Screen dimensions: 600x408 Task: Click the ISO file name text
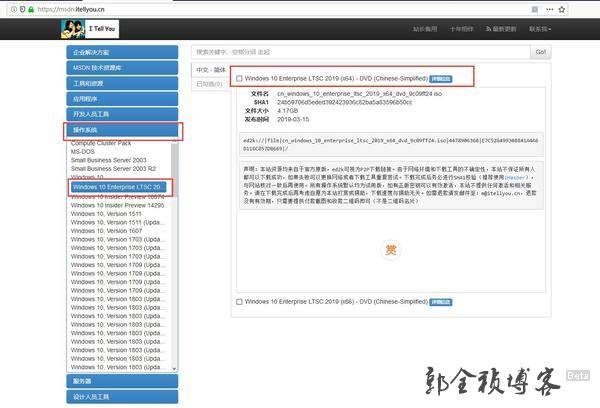pyautogui.click(x=359, y=94)
